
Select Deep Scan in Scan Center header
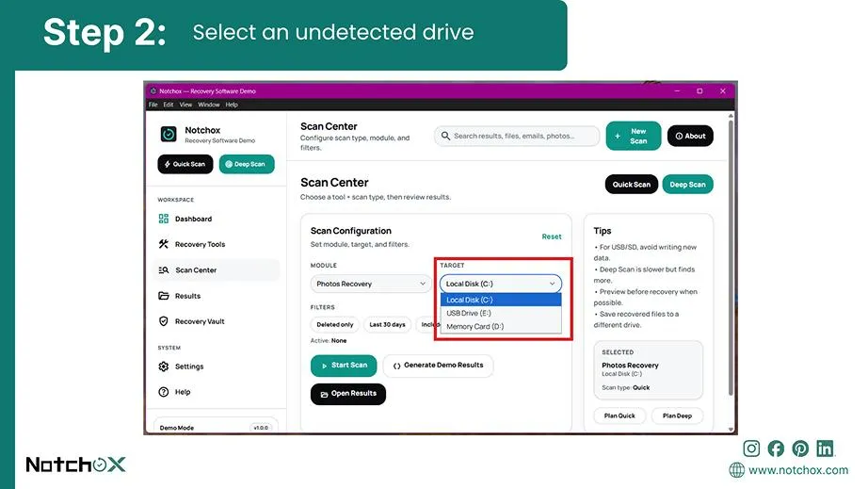[687, 185]
